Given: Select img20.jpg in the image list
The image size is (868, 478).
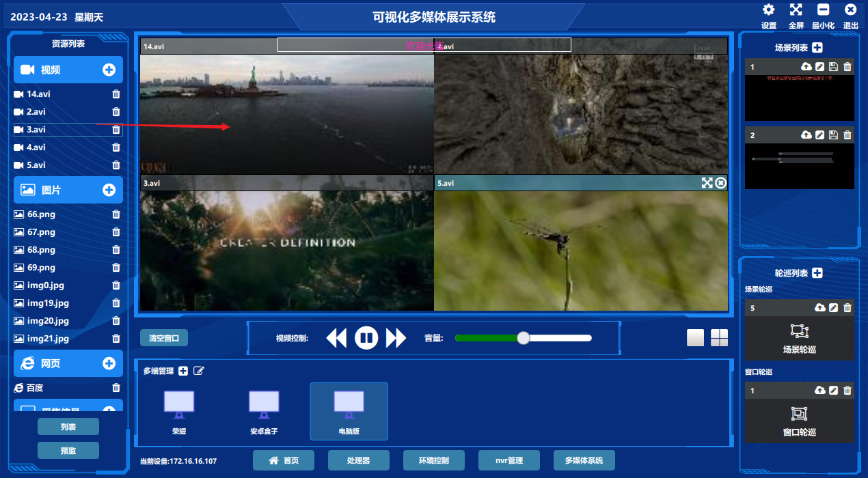Looking at the screenshot, I should pyautogui.click(x=68, y=321).
